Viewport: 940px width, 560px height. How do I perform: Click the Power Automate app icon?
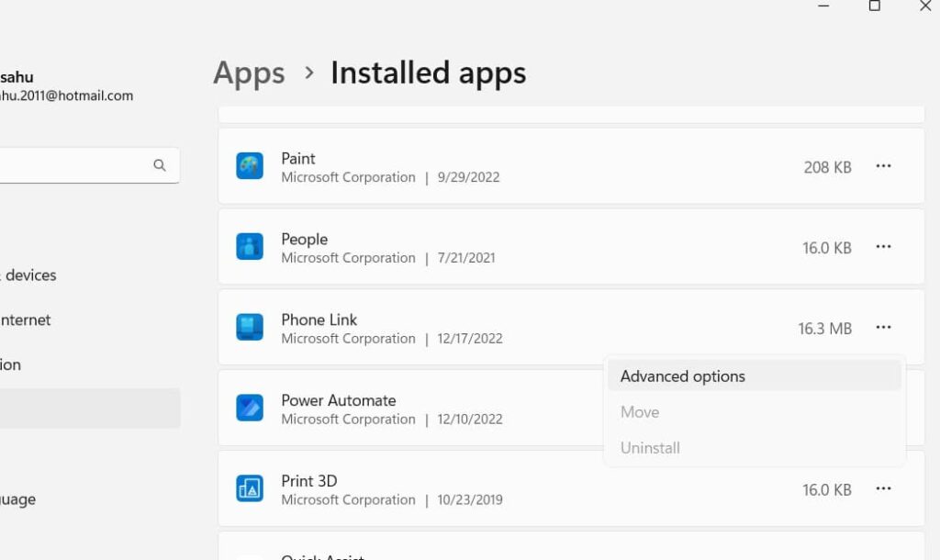tap(250, 409)
